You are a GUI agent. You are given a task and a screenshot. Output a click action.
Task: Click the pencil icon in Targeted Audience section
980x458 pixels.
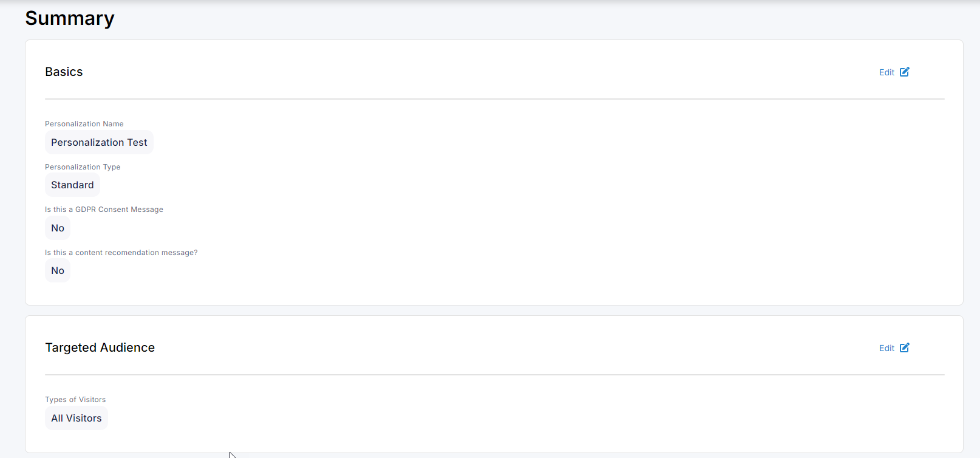[905, 347]
